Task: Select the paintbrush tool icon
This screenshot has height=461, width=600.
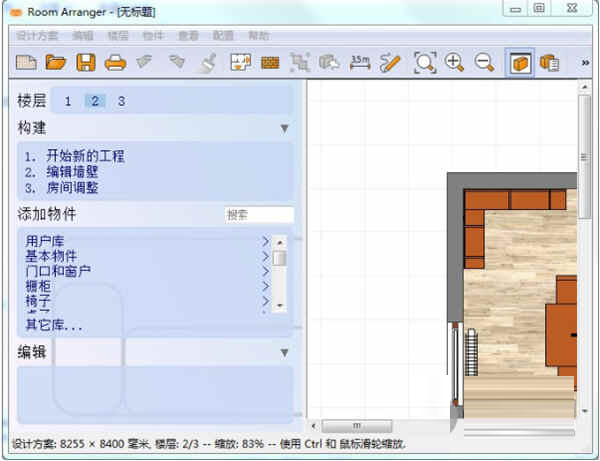Action: click(x=206, y=63)
